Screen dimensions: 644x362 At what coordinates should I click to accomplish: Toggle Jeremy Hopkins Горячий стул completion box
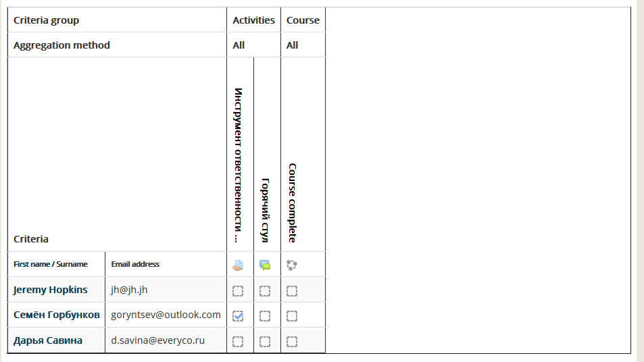click(265, 291)
